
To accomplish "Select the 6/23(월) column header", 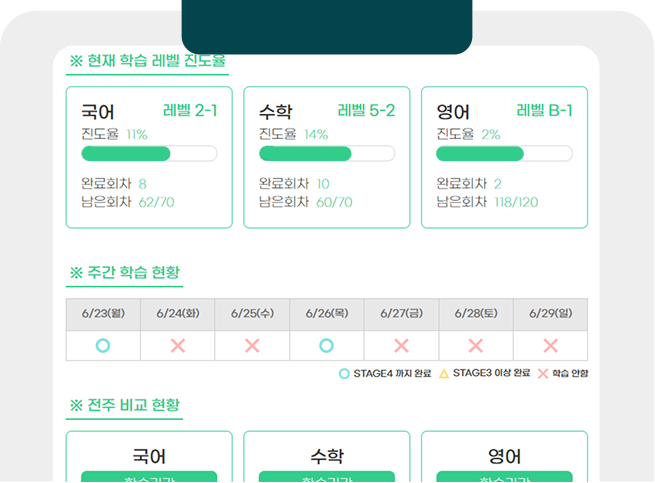I will tap(103, 314).
